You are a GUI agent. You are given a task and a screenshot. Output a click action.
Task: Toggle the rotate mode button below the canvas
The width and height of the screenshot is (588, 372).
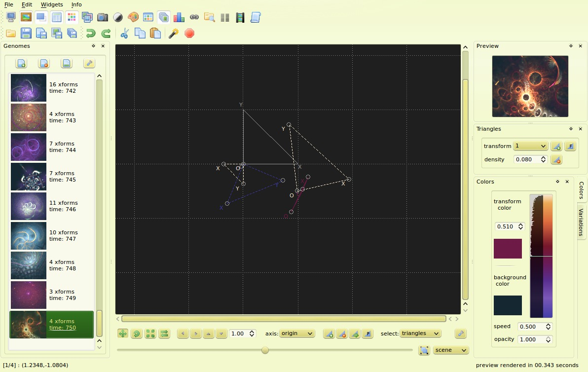coord(137,334)
